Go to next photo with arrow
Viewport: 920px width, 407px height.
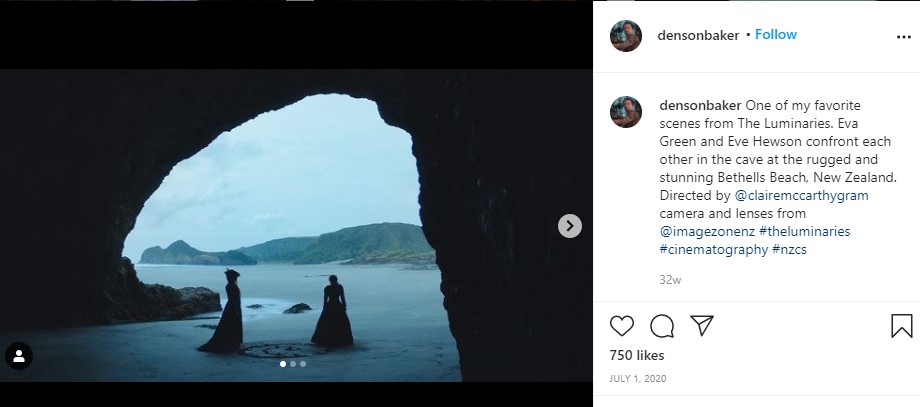[569, 226]
